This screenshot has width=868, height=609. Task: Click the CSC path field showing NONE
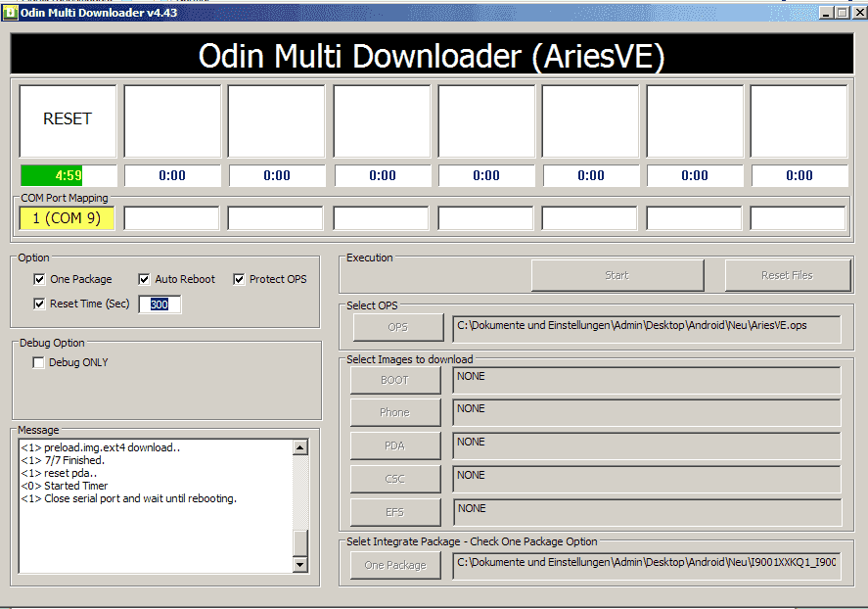pyautogui.click(x=647, y=479)
